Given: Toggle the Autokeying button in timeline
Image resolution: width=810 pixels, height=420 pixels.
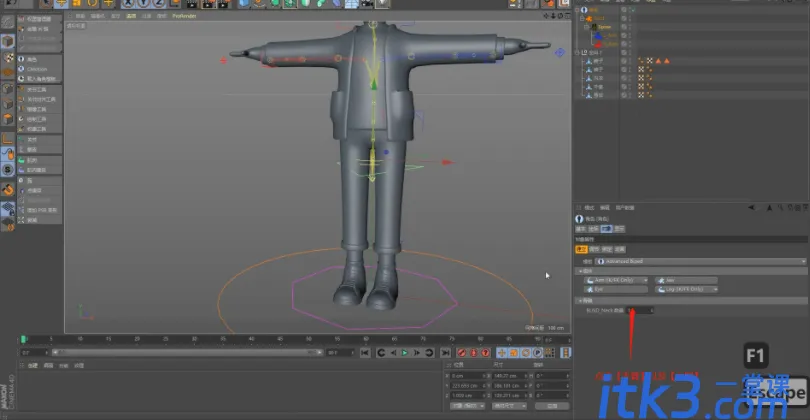Looking at the screenshot, I should [x=473, y=353].
